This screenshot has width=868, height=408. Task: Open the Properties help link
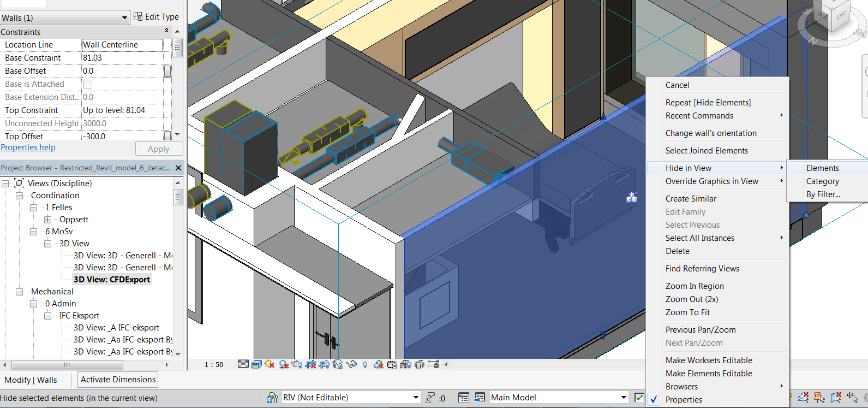click(x=28, y=147)
